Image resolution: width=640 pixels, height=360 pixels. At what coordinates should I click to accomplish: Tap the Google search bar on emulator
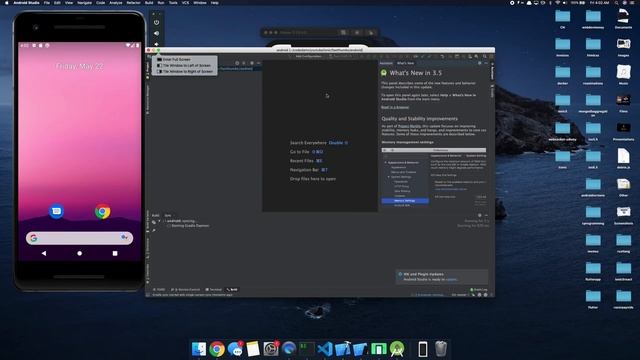pyautogui.click(x=79, y=238)
